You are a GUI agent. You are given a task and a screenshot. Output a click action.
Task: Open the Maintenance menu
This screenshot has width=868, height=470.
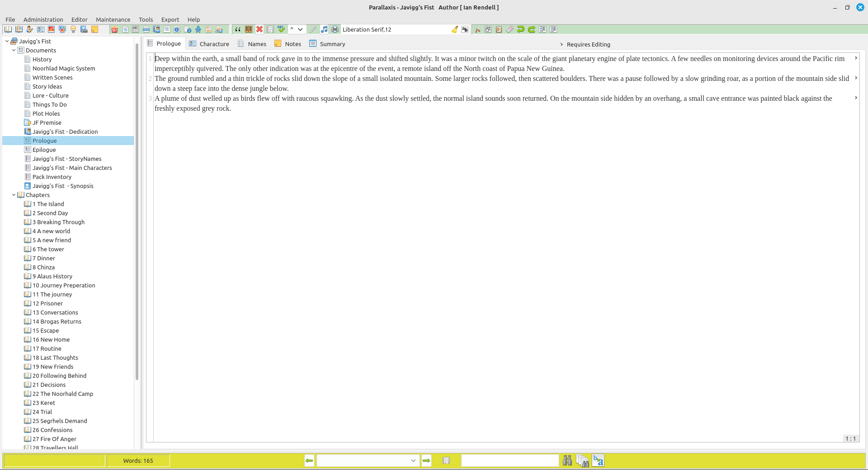click(x=113, y=19)
